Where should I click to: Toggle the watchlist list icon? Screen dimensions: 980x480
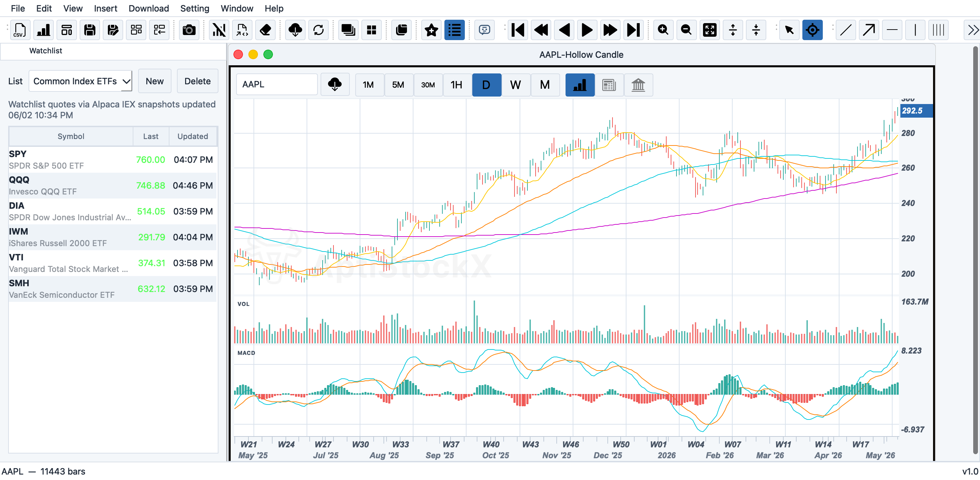455,30
